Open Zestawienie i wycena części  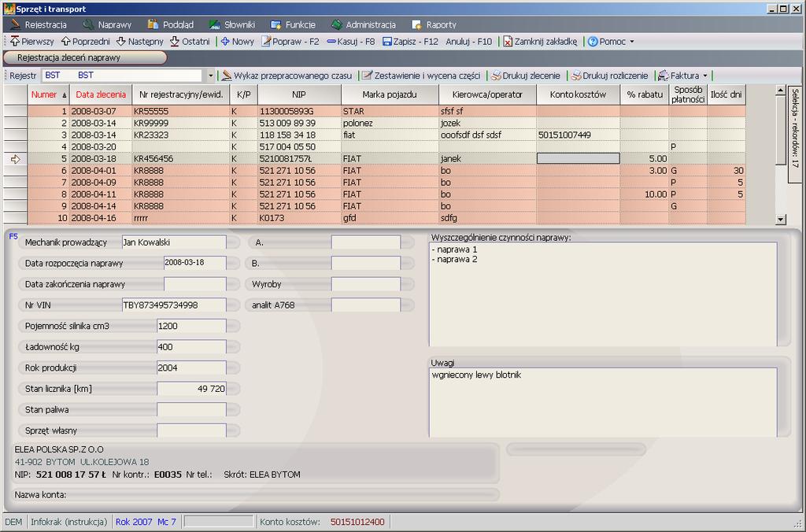coord(421,76)
